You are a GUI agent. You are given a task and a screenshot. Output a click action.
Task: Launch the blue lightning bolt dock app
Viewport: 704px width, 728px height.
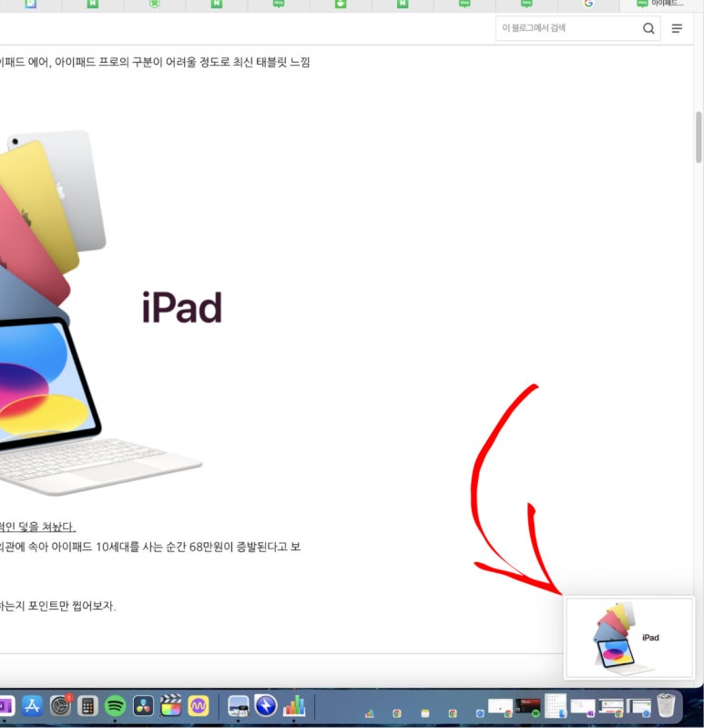[x=266, y=706]
